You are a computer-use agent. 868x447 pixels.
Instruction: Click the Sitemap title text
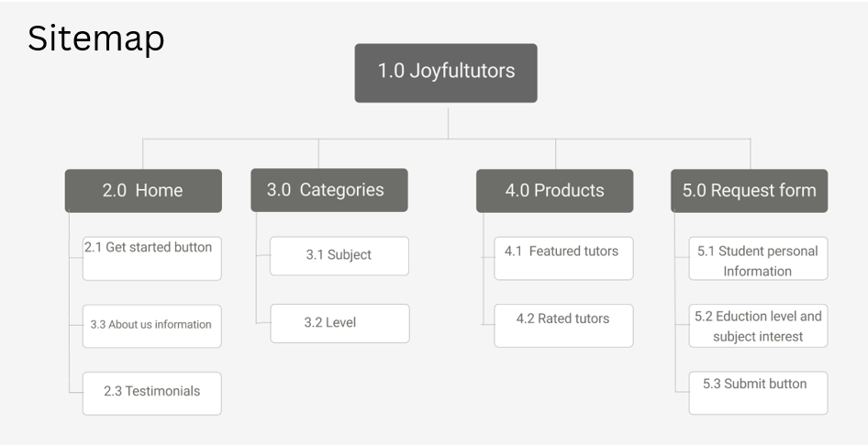pyautogui.click(x=95, y=39)
